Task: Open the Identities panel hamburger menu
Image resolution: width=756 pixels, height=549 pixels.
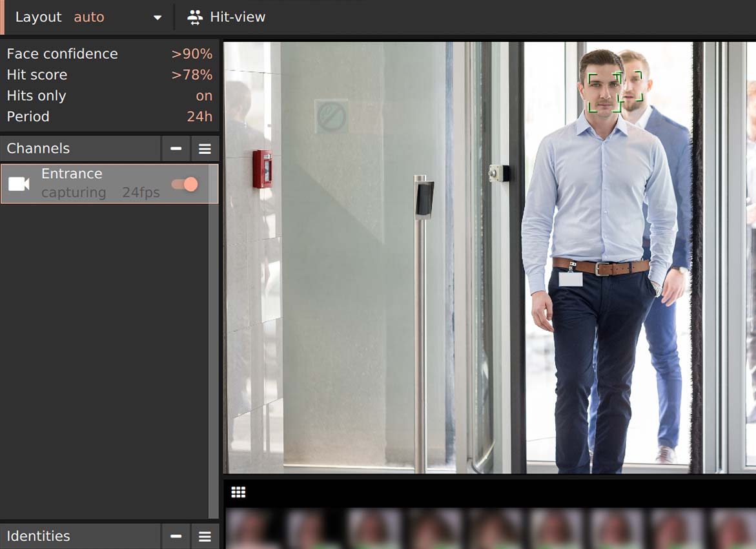Action: 205,536
